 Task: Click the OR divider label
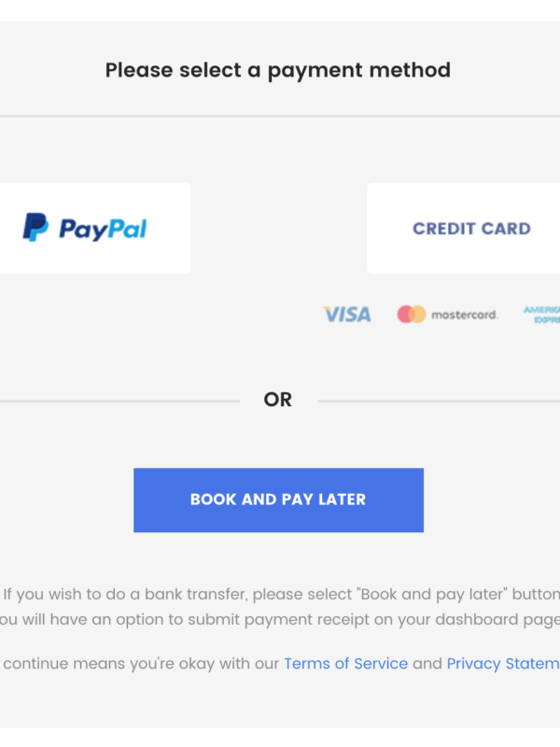[278, 400]
